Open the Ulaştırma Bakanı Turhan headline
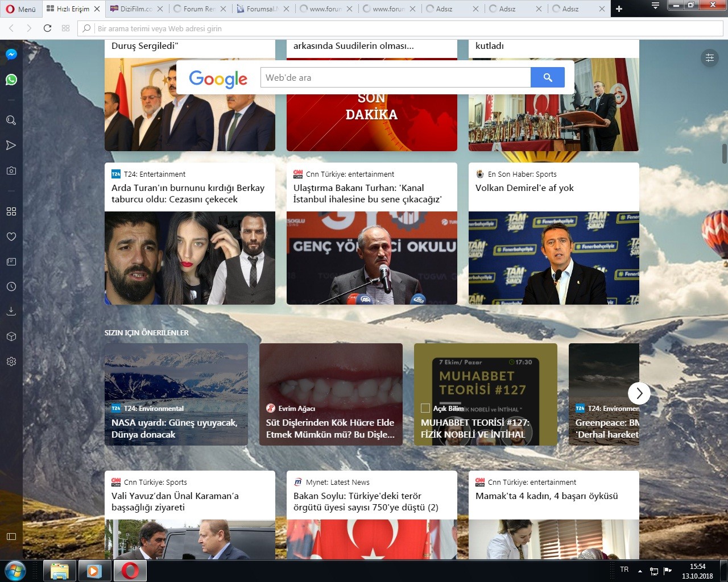 (367, 194)
